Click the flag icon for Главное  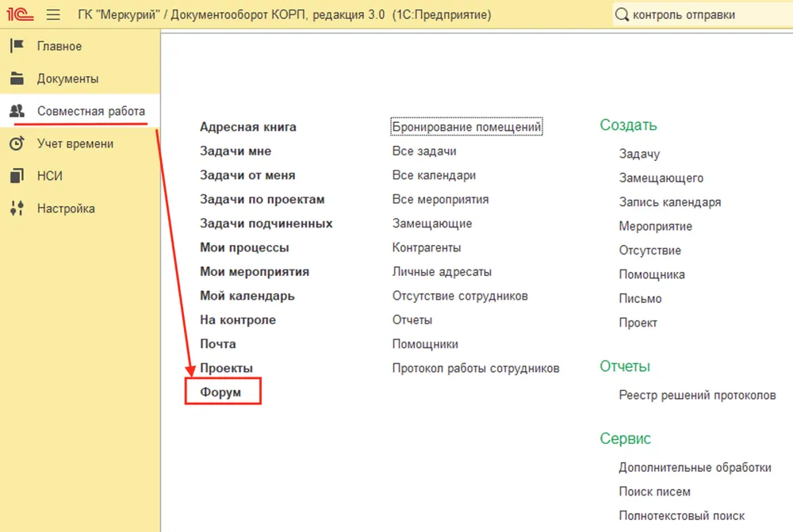pyautogui.click(x=17, y=46)
